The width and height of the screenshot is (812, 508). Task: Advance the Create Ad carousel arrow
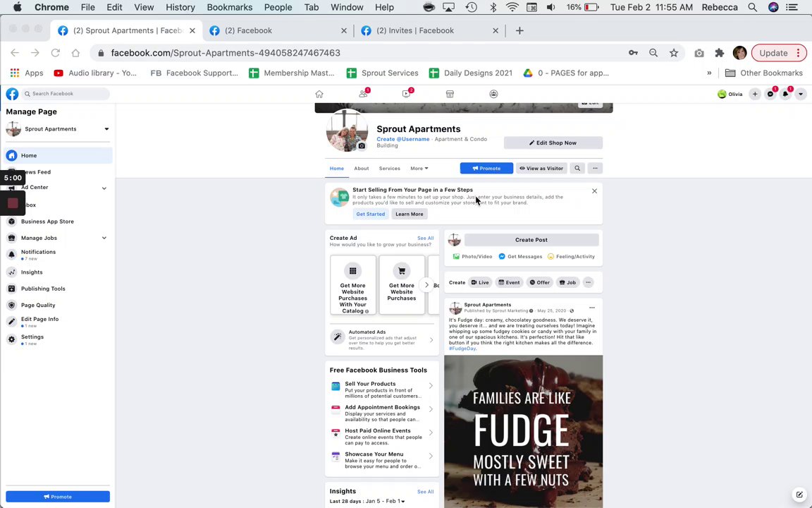(426, 284)
